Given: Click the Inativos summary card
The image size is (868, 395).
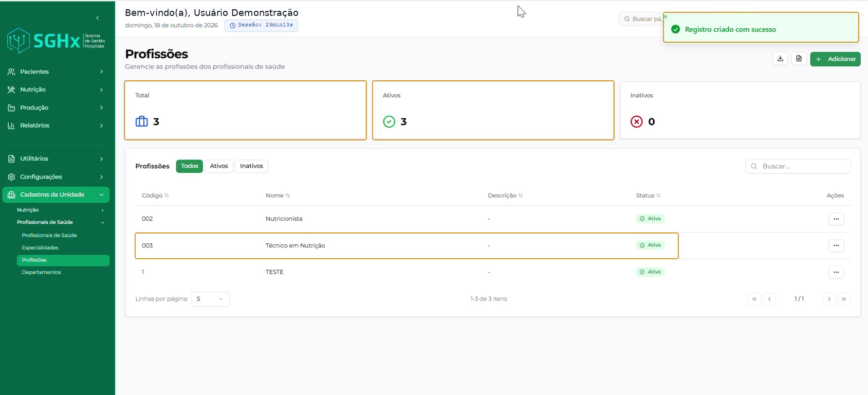Looking at the screenshot, I should pos(740,110).
